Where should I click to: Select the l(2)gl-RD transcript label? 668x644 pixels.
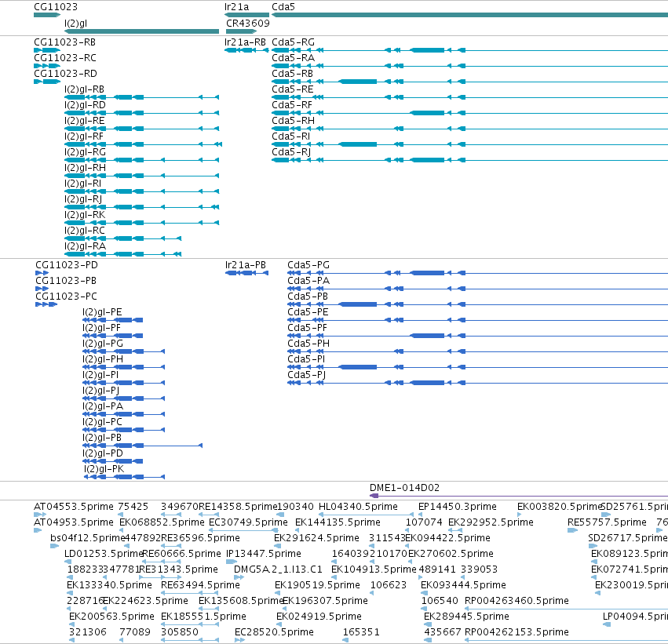pyautogui.click(x=85, y=105)
